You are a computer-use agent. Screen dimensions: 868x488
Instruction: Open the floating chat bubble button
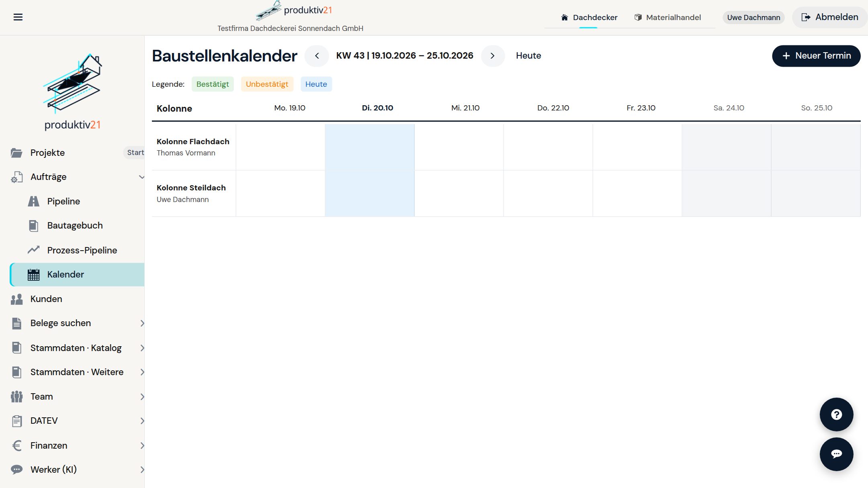point(836,454)
